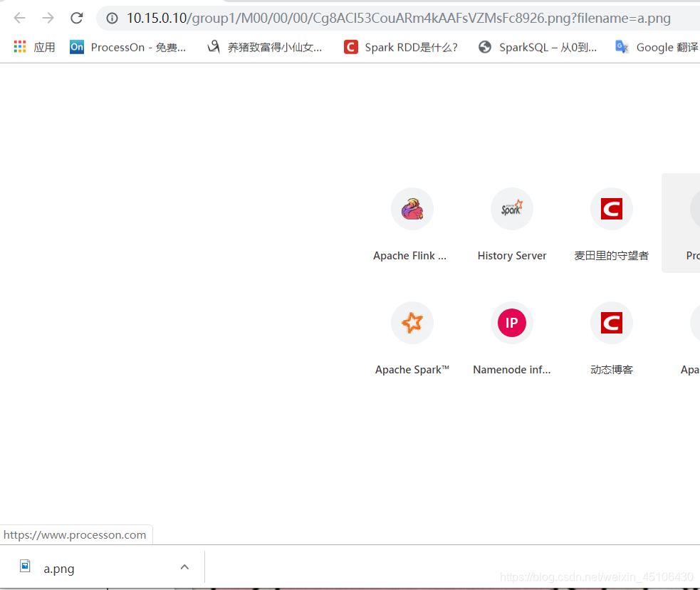Open the Google 翻译 bookmark
700x590 pixels.
pos(667,47)
